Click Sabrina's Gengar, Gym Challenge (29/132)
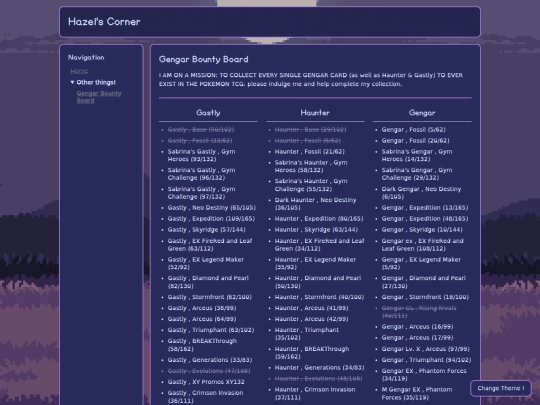 pos(417,174)
